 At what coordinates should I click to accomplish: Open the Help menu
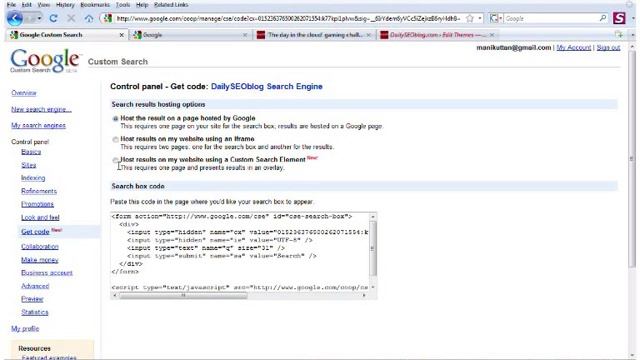tap(142, 5)
